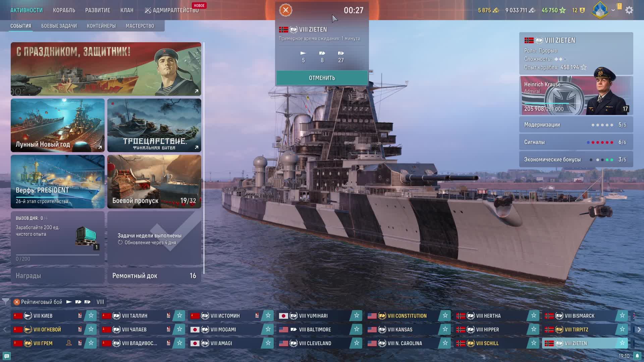
Task: Click the daily challenge 0/200 progress bar
Action: [57, 255]
